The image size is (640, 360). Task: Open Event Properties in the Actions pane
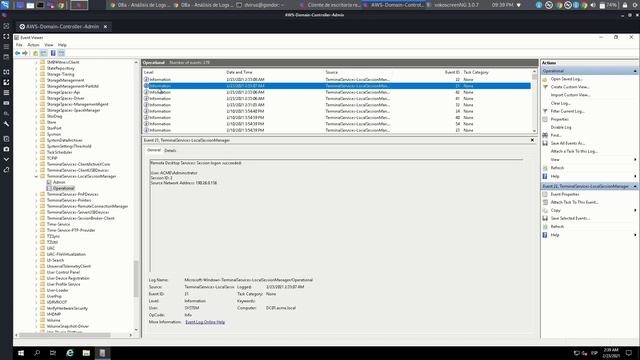[x=564, y=194]
